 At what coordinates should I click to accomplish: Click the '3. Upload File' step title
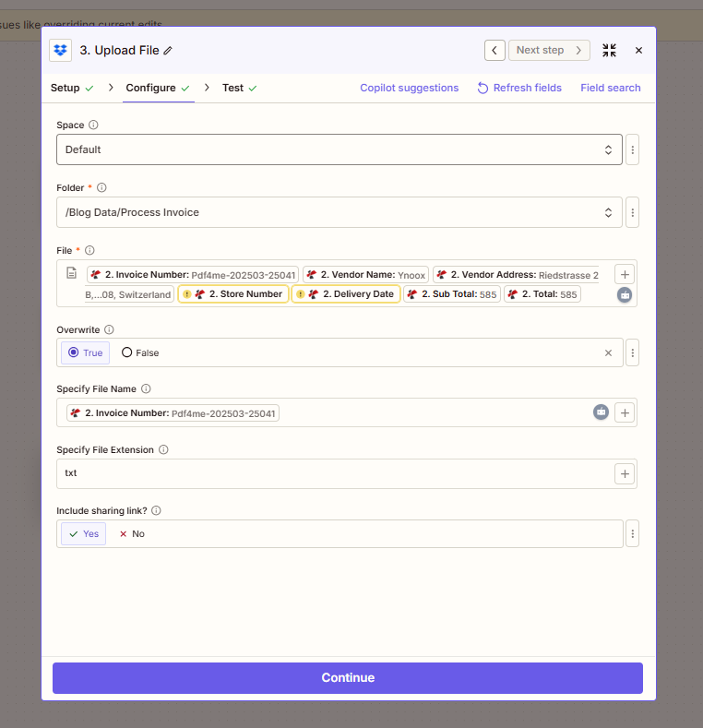(119, 50)
